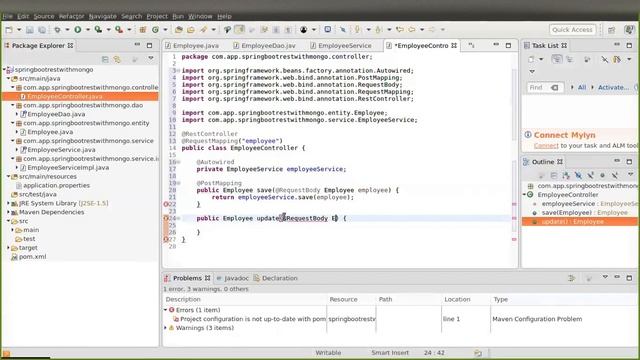Image resolution: width=640 pixels, height=360 pixels.
Task: Switch to the Javadoc tab
Action: pyautogui.click(x=232, y=278)
